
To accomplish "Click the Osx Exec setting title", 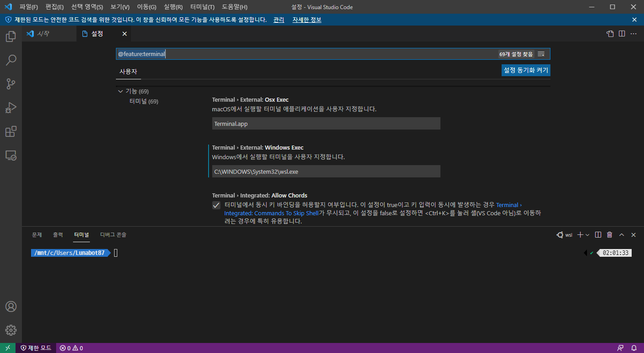I will coord(250,99).
